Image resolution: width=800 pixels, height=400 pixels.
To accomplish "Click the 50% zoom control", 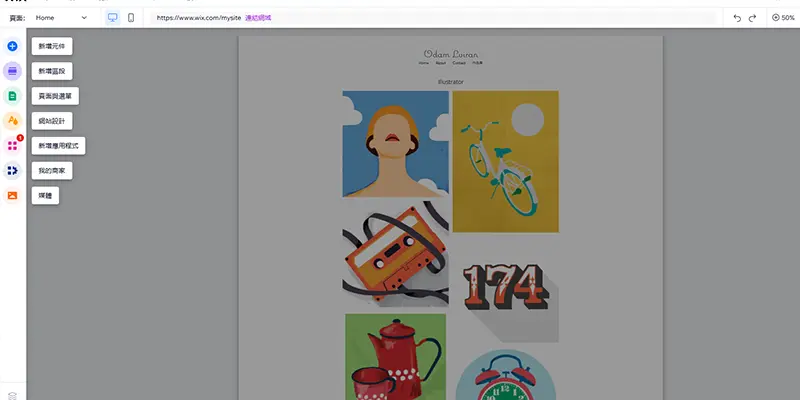I will point(783,18).
